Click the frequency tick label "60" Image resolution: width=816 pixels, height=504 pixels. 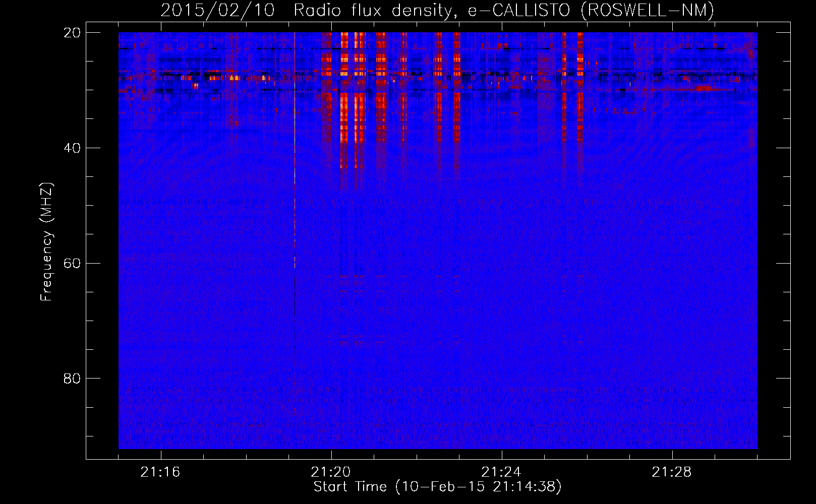click(x=72, y=263)
